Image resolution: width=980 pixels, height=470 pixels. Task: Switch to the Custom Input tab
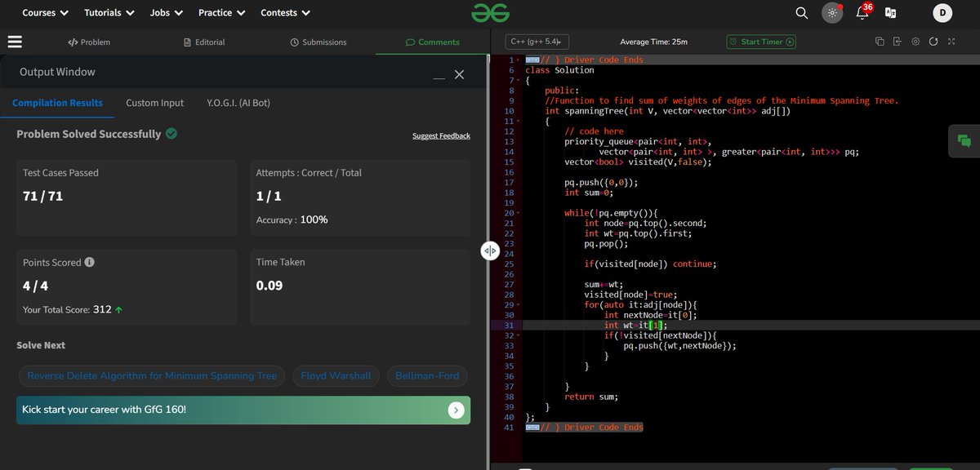[x=154, y=103]
